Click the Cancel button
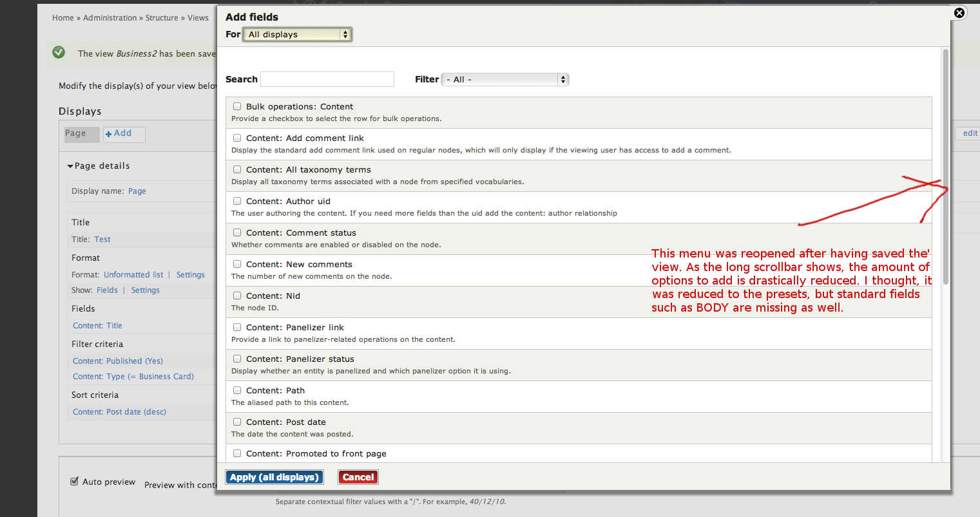 [358, 477]
